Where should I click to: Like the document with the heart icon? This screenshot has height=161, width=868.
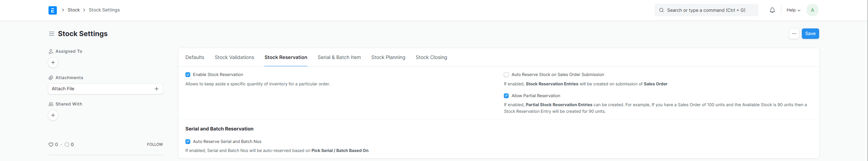tap(51, 145)
